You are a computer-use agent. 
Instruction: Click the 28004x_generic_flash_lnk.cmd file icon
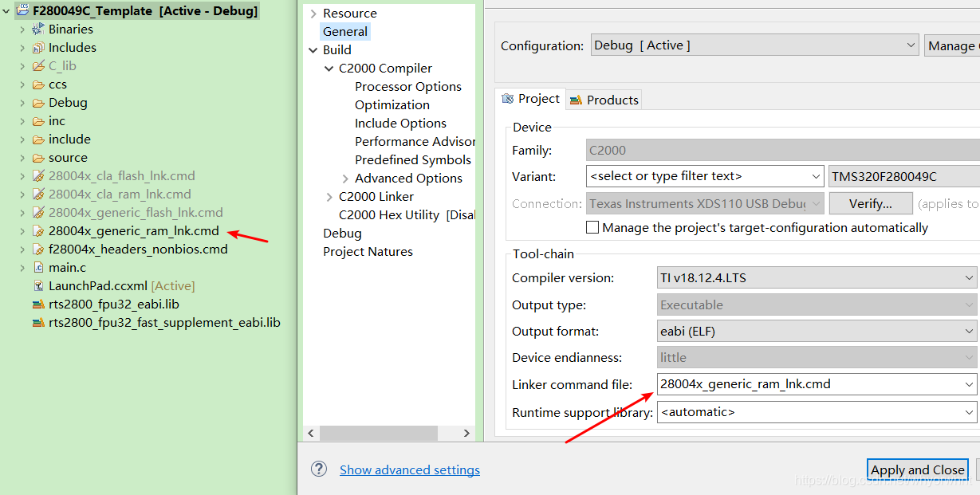(x=38, y=212)
